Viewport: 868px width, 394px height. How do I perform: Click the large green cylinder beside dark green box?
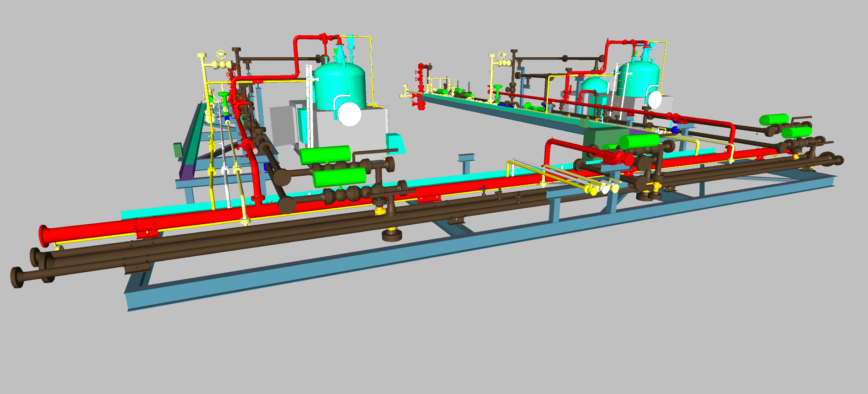(639, 140)
